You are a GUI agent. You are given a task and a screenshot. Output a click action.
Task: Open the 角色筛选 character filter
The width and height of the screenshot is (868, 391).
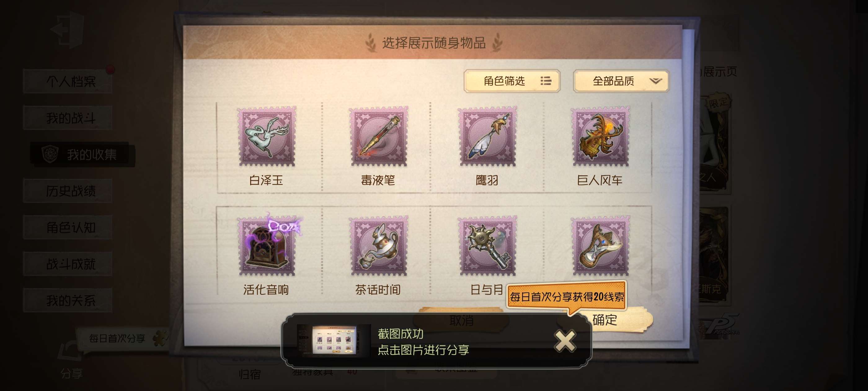click(x=512, y=81)
